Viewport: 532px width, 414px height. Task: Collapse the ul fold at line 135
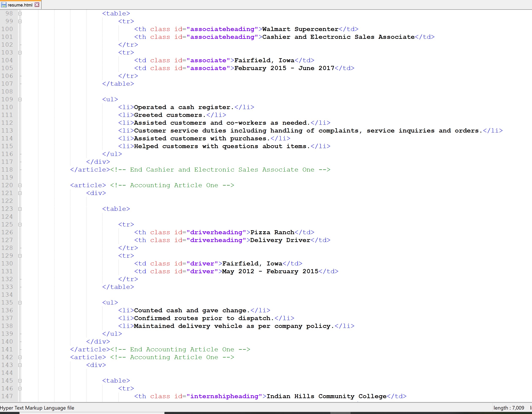20,303
